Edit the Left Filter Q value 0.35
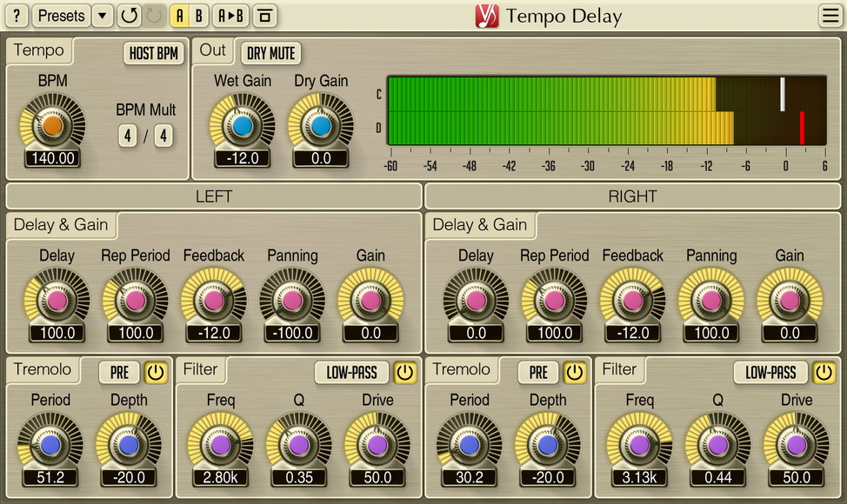This screenshot has height=504, width=847. point(299,478)
